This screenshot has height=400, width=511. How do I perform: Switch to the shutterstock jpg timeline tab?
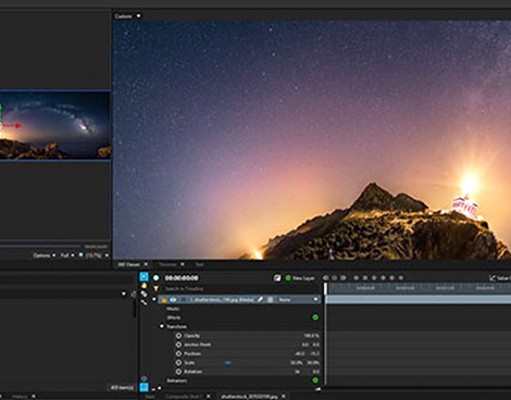click(x=249, y=396)
